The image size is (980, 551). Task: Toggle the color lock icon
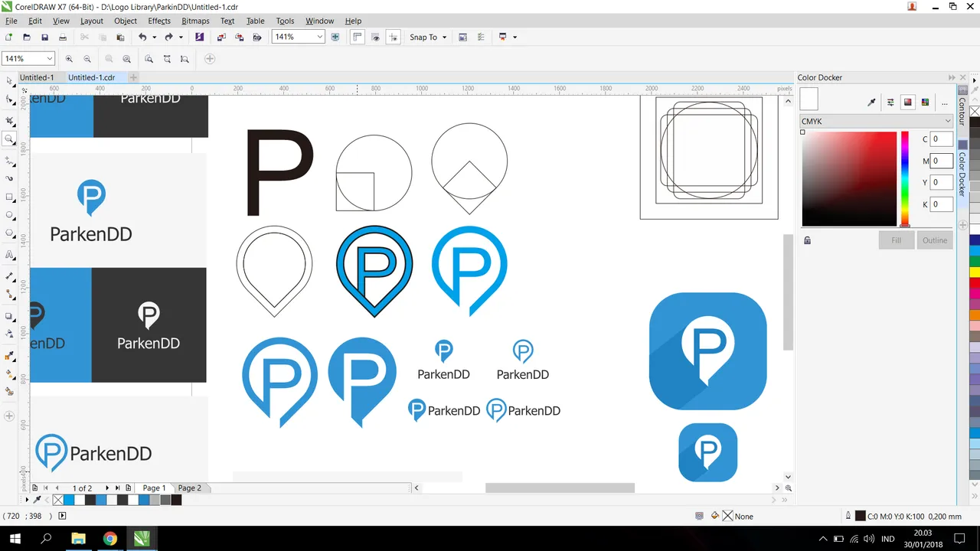pyautogui.click(x=807, y=240)
